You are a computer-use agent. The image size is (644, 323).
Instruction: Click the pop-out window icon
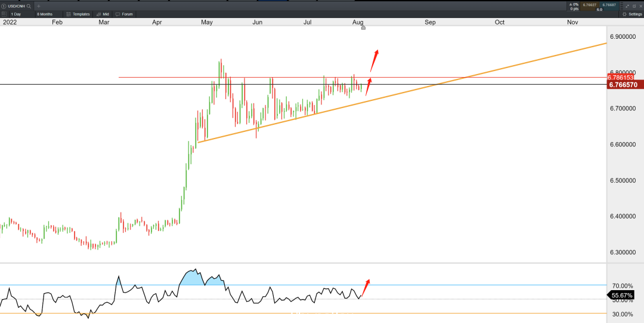pos(634,6)
